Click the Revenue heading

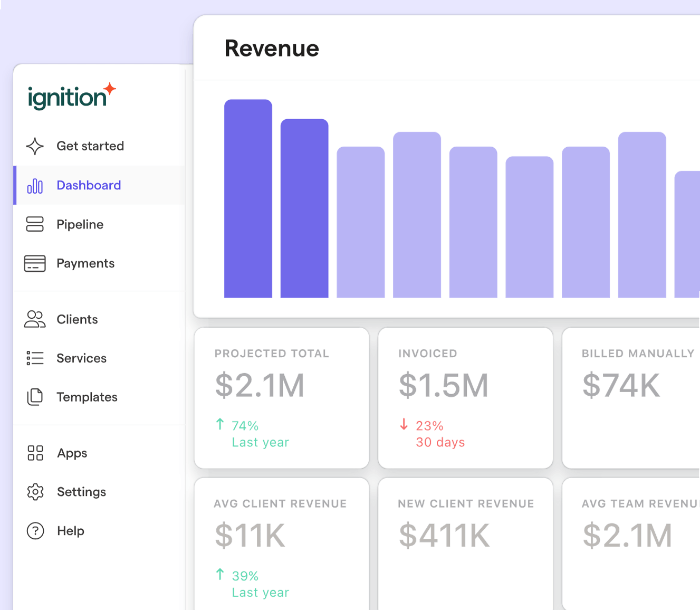(x=272, y=49)
